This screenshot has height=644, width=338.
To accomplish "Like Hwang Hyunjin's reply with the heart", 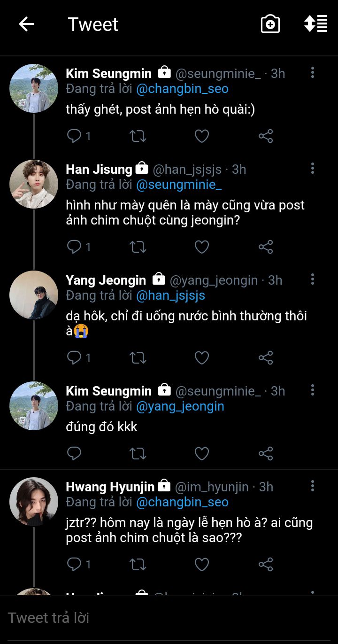I will (x=202, y=565).
